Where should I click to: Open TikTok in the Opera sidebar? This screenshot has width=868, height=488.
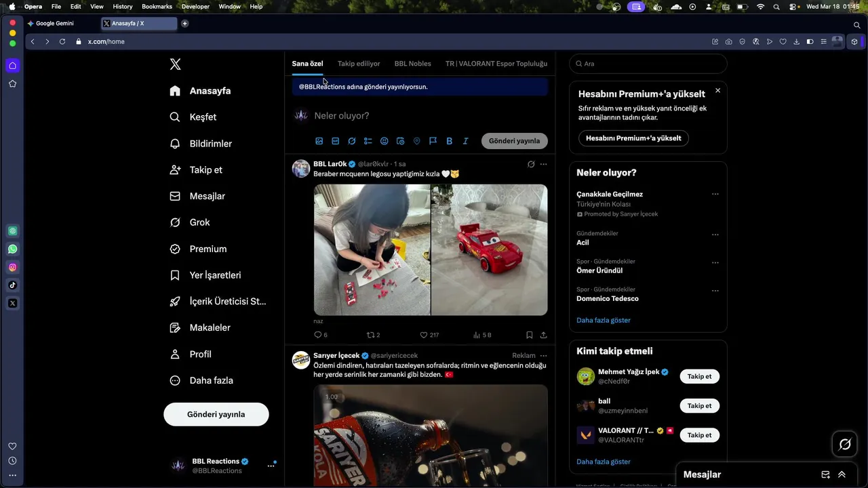(x=12, y=285)
